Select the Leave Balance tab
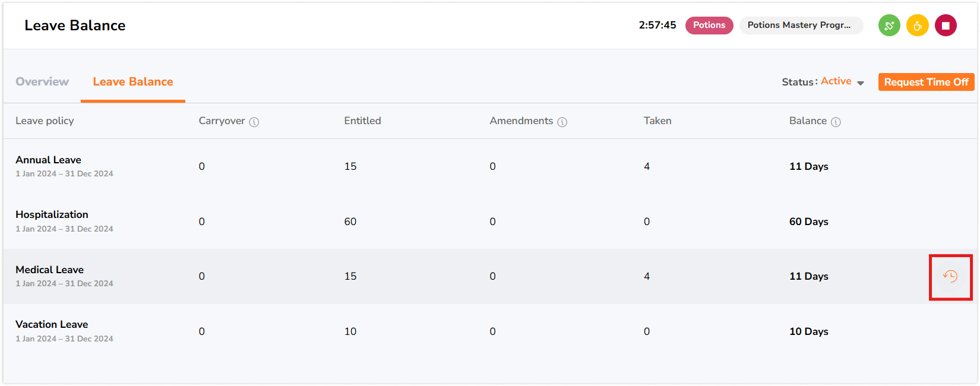This screenshot has height=386, width=980. 133,82
